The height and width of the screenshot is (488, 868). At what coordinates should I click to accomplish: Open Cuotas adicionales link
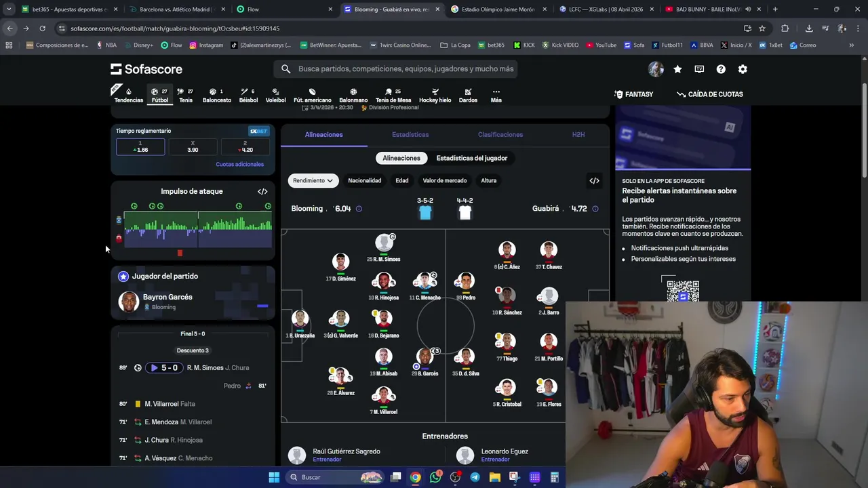(x=239, y=165)
